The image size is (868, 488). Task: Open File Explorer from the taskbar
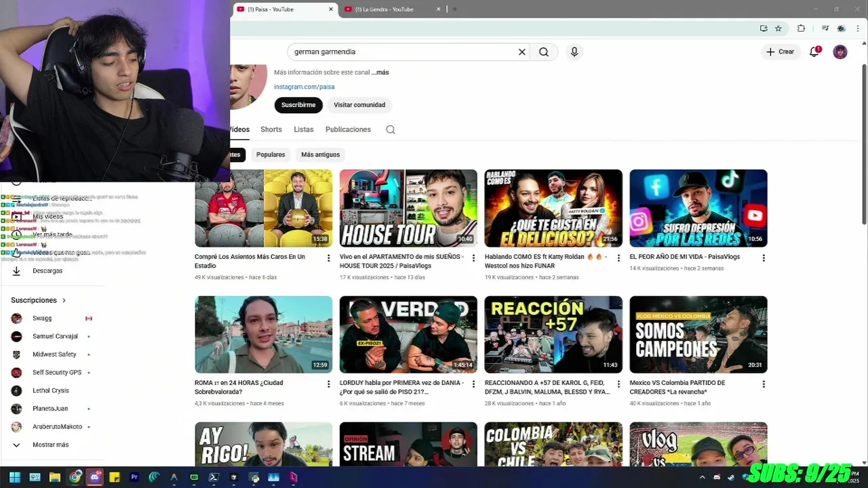(x=55, y=477)
